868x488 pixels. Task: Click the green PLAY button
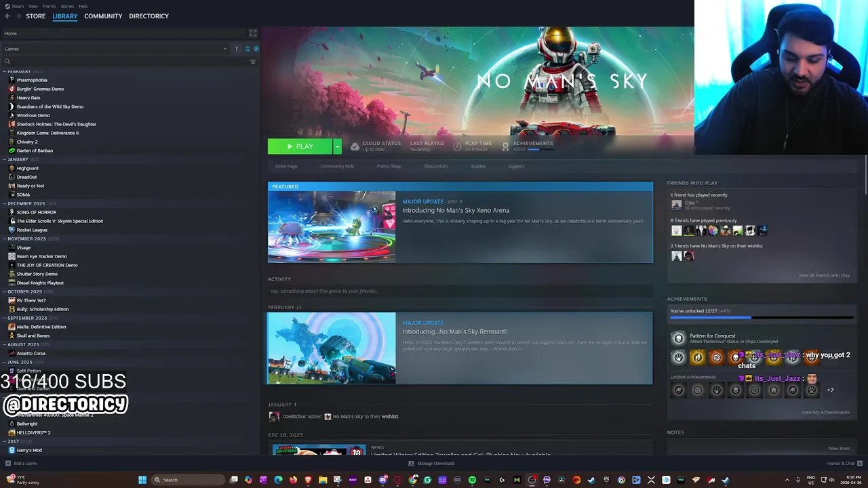pyautogui.click(x=300, y=146)
